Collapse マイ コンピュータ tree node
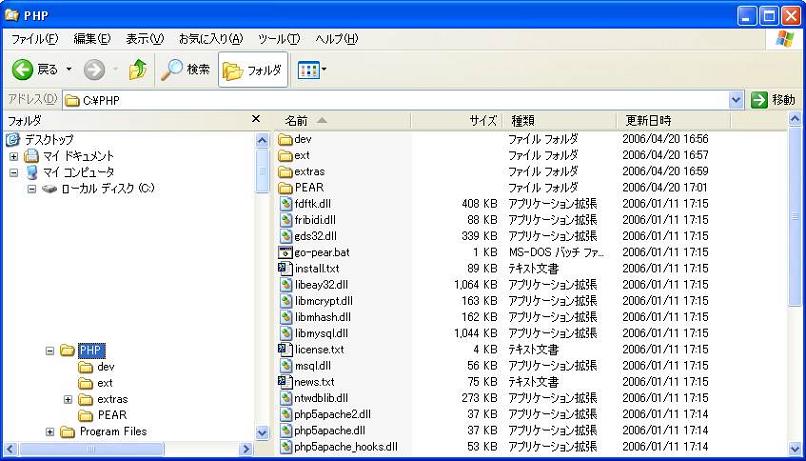Image resolution: width=806 pixels, height=461 pixels. [14, 173]
